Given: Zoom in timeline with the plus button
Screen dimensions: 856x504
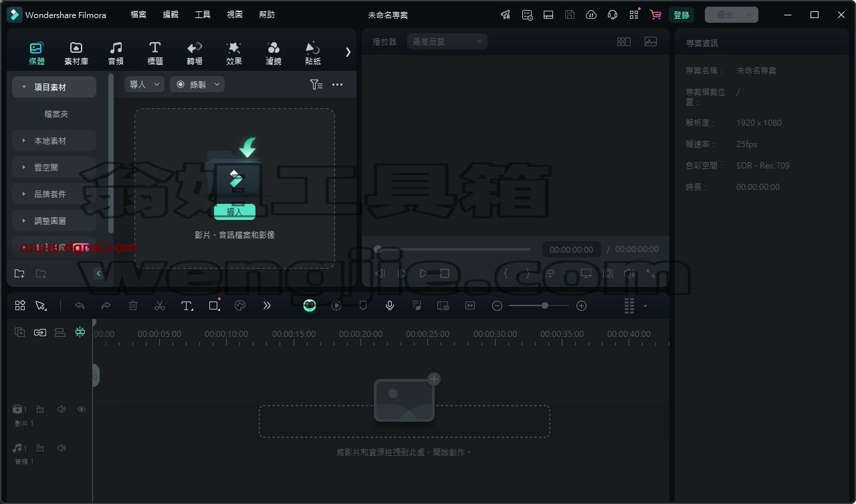Looking at the screenshot, I should pos(581,305).
